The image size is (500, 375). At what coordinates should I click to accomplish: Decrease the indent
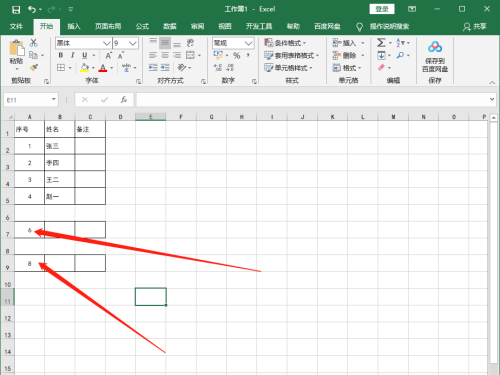tap(153, 68)
